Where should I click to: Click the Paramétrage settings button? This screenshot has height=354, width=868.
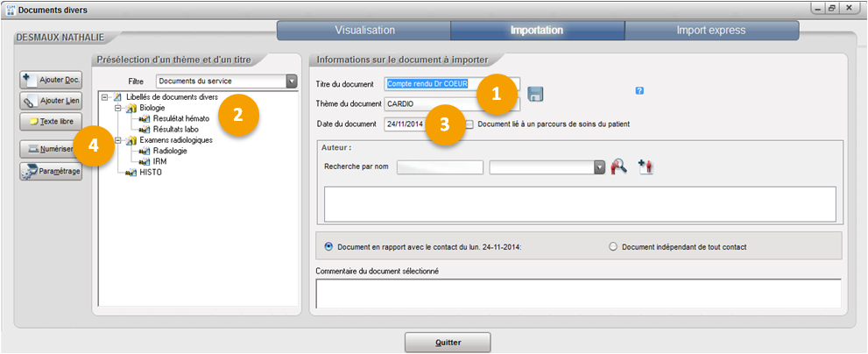[x=51, y=171]
